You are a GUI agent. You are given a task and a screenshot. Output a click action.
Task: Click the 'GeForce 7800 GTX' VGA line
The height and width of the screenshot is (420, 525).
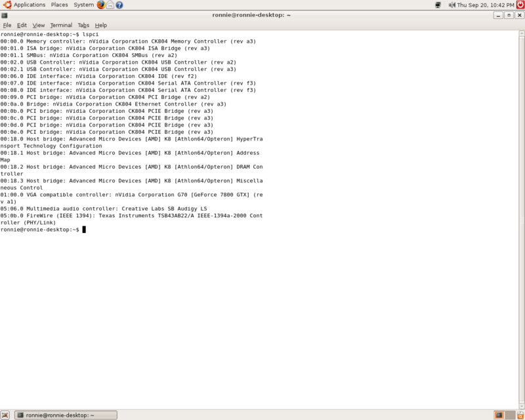[x=131, y=195]
